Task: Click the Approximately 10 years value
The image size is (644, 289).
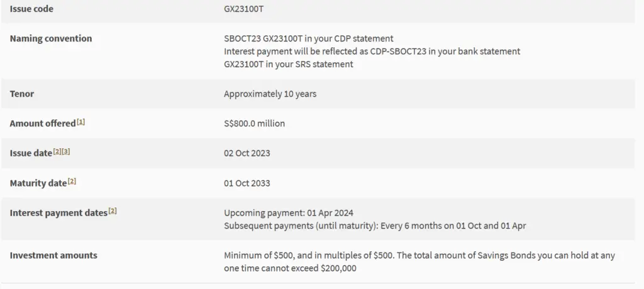Action: tap(270, 94)
